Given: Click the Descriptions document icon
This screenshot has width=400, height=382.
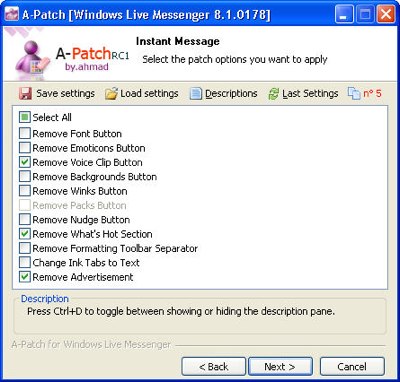Looking at the screenshot, I should pyautogui.click(x=196, y=94).
